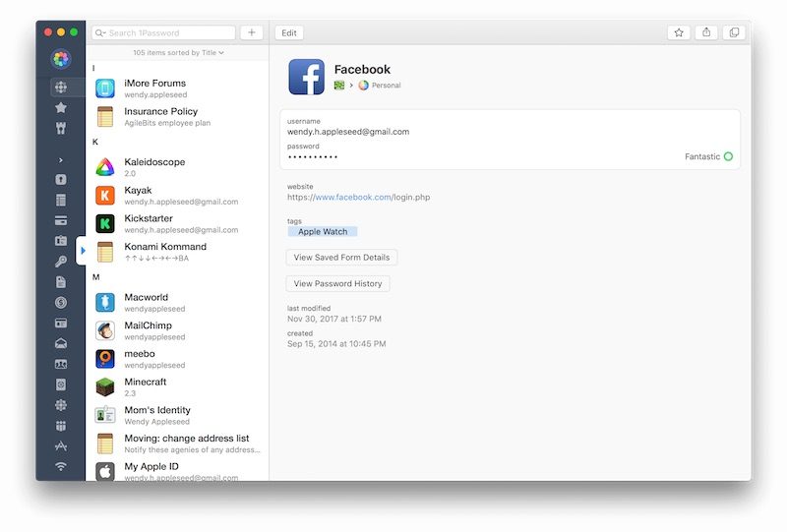Select Konami Kommand note item

click(x=178, y=252)
